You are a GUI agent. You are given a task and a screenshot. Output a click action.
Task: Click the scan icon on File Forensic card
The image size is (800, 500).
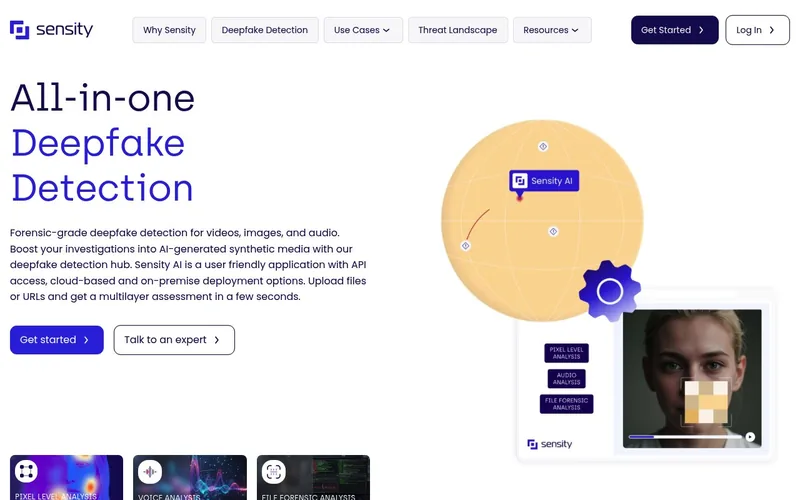pos(273,471)
